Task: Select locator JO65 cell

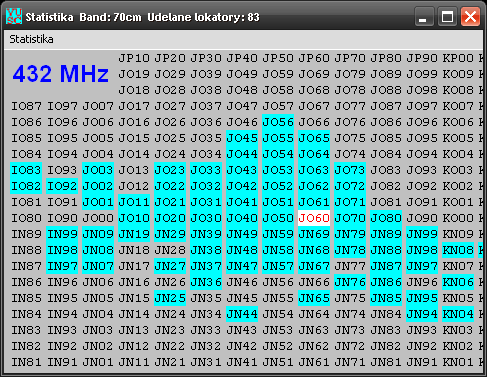Action: pyautogui.click(x=314, y=138)
